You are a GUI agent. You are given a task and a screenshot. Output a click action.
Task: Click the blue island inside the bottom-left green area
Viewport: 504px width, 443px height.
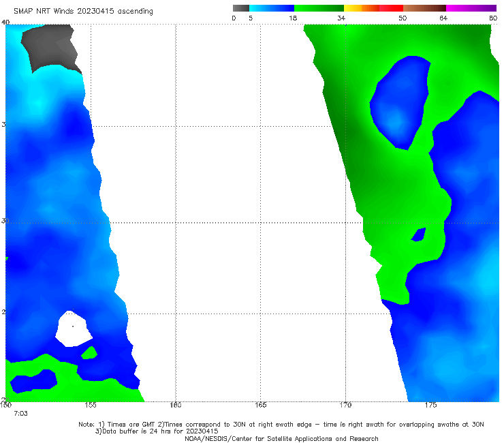[34, 381]
